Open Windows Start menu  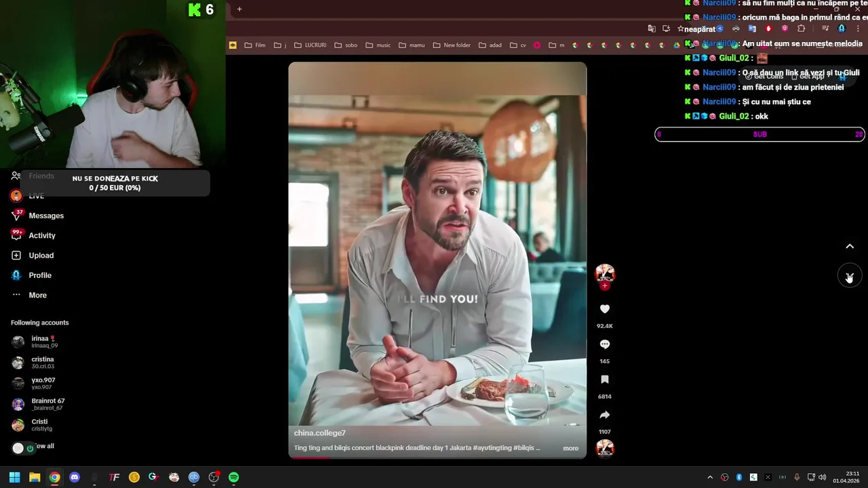point(14,477)
